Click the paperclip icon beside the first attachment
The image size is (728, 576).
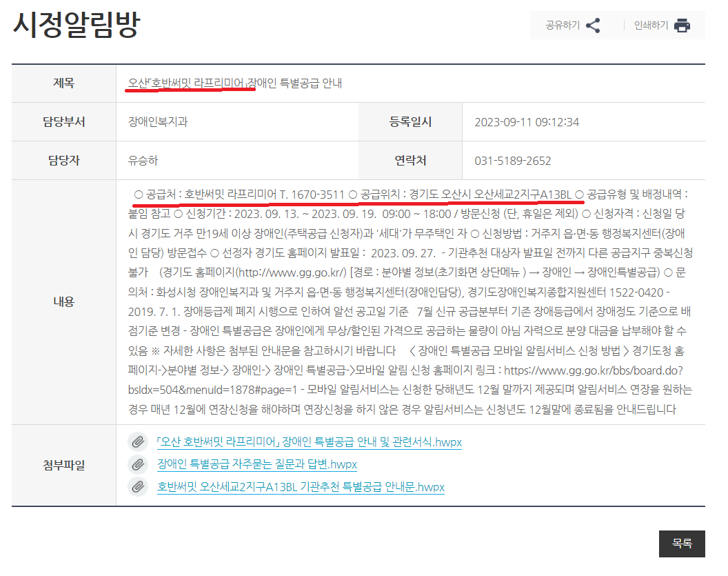(137, 441)
